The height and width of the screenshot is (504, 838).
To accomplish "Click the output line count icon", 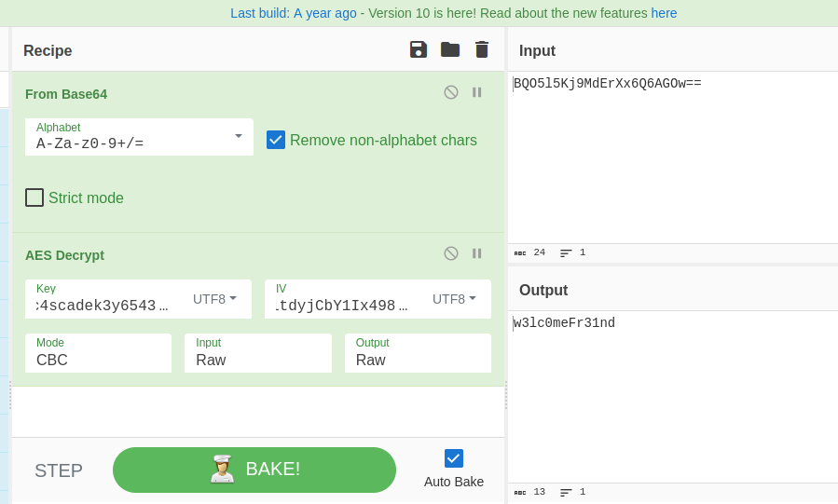I will coord(566,492).
